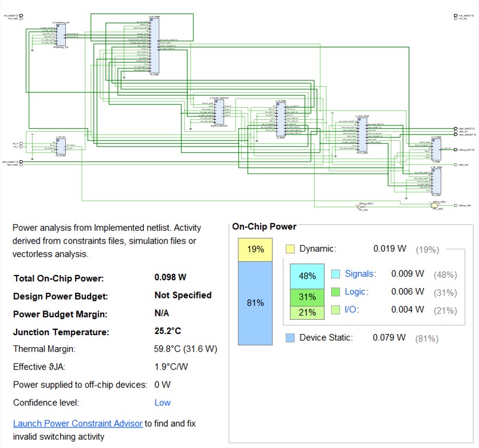The height and width of the screenshot is (448, 479).
Task: Select the N/A power budget margin value
Action: (x=162, y=313)
